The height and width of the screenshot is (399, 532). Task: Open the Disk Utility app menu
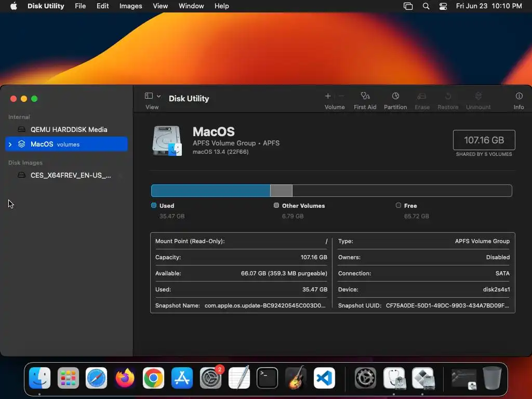46,6
